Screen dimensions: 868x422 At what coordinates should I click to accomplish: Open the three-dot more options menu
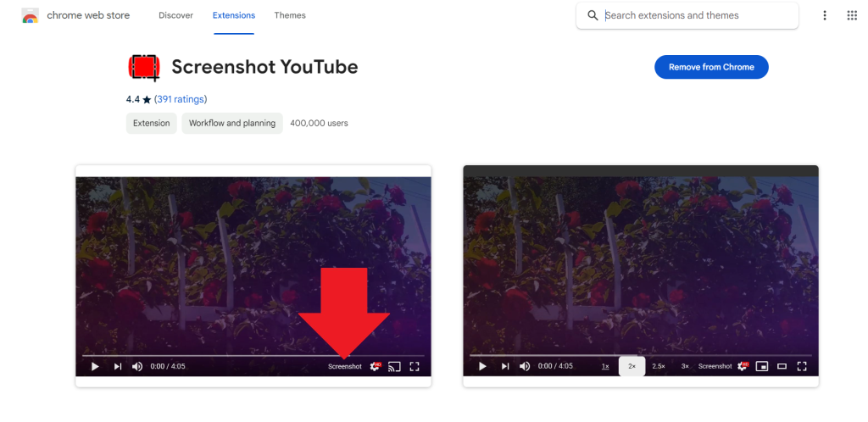[x=824, y=15]
